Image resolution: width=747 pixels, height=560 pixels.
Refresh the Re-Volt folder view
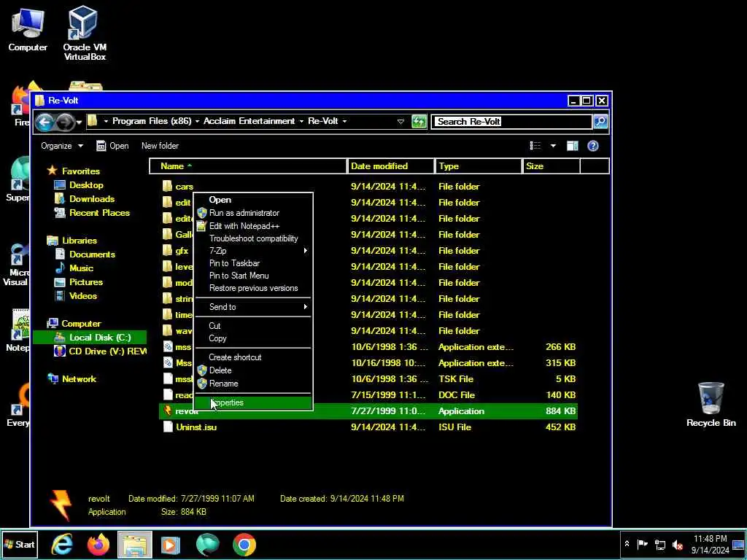pos(418,122)
